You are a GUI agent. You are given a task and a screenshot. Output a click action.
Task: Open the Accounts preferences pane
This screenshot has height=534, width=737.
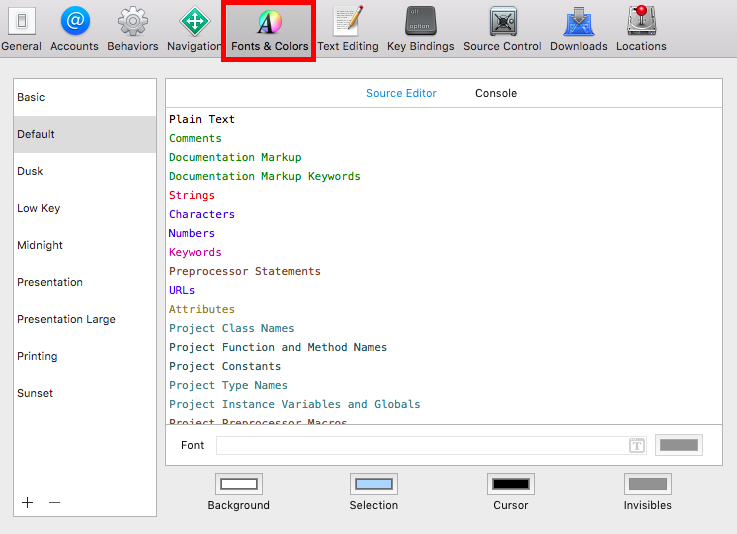(74, 29)
